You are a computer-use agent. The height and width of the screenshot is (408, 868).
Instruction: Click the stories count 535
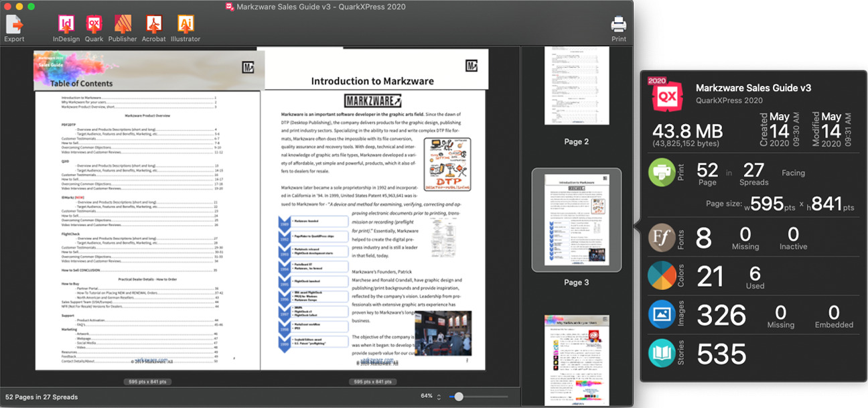[x=722, y=354]
